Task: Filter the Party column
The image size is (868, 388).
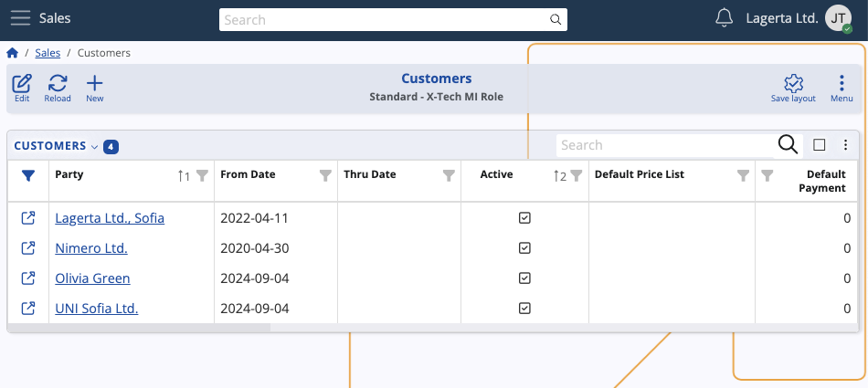Action: coord(203,175)
